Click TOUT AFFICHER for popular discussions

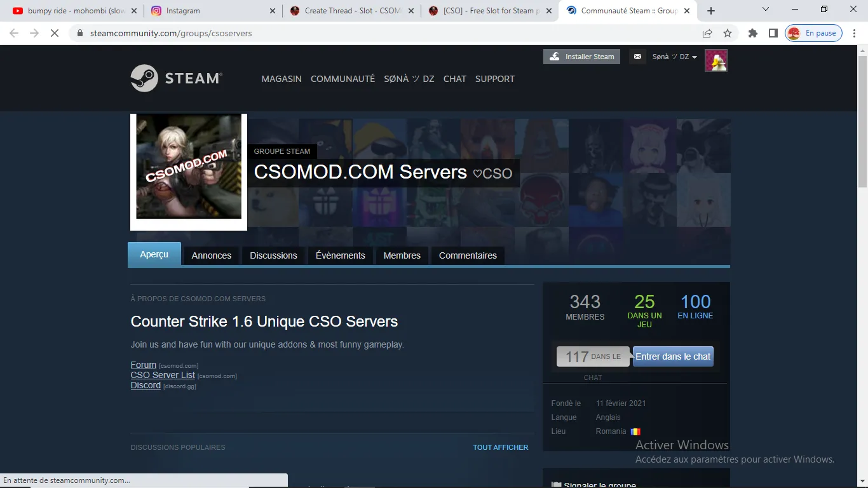tap(501, 447)
